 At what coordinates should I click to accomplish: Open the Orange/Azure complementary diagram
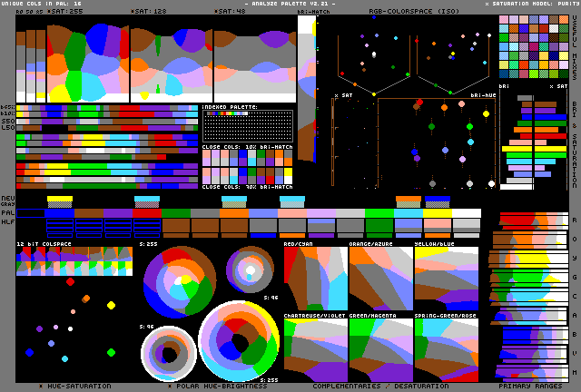pyautogui.click(x=380, y=277)
